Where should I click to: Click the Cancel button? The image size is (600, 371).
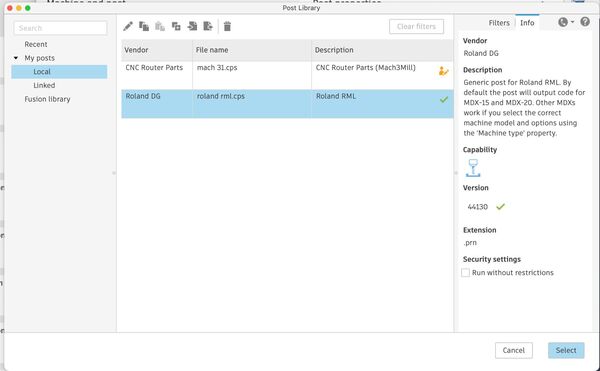tap(514, 350)
